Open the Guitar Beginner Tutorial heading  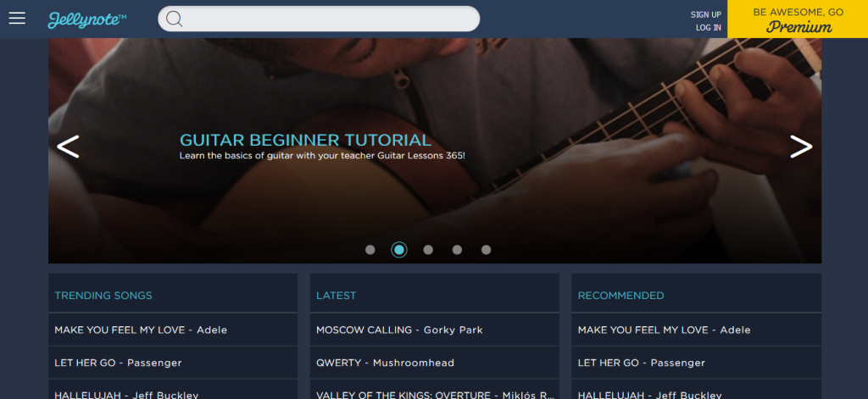coord(305,140)
